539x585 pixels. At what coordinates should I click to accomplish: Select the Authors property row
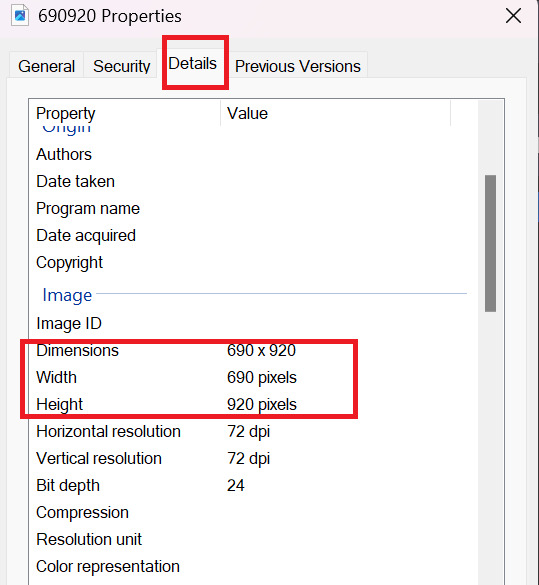pyautogui.click(x=253, y=154)
